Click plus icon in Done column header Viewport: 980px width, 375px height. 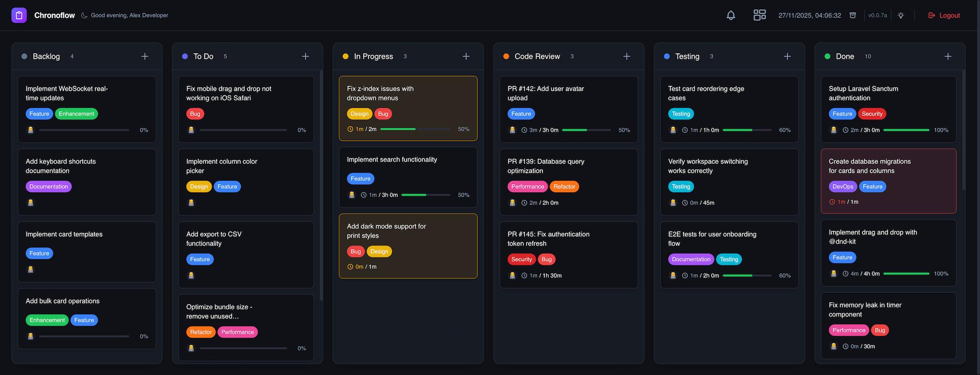coord(948,56)
